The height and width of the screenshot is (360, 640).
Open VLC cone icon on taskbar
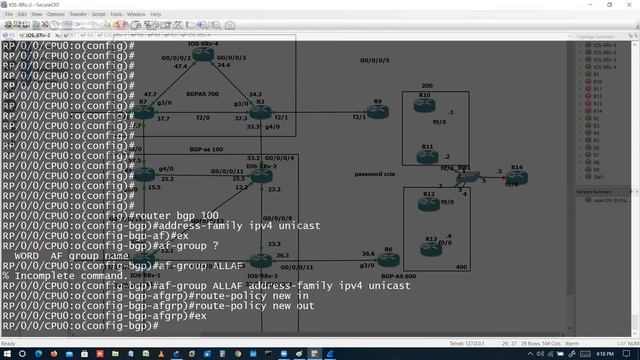[161, 354]
